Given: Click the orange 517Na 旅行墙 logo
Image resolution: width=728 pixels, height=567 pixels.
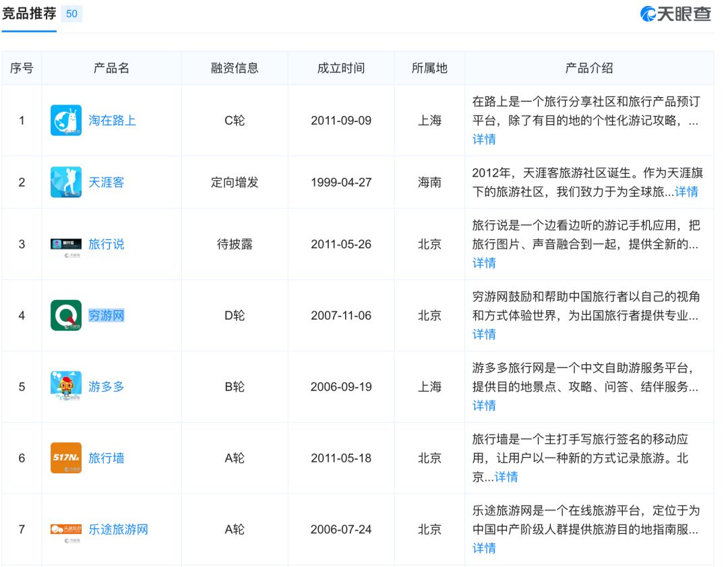Looking at the screenshot, I should [x=65, y=458].
